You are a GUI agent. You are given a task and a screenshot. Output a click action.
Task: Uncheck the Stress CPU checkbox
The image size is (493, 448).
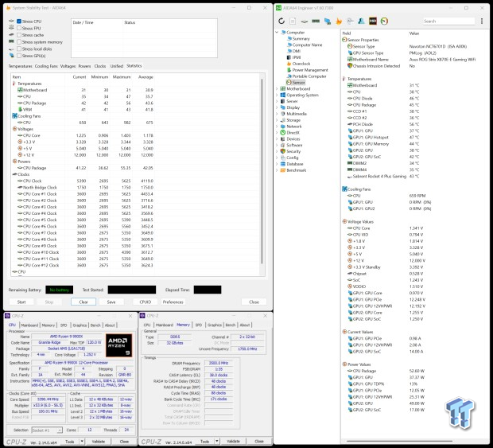tap(19, 21)
